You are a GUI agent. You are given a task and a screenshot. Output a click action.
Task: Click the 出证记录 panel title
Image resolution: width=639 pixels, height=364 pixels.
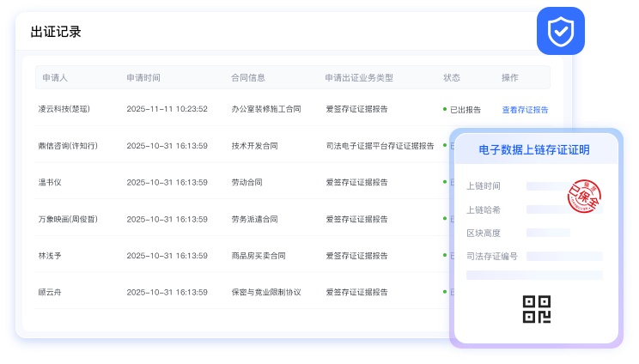pos(56,32)
